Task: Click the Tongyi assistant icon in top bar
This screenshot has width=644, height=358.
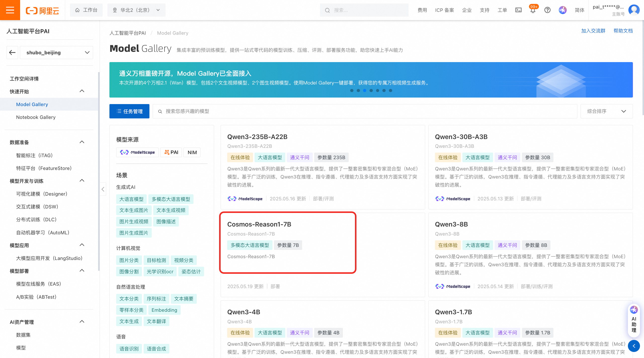Action: click(562, 10)
